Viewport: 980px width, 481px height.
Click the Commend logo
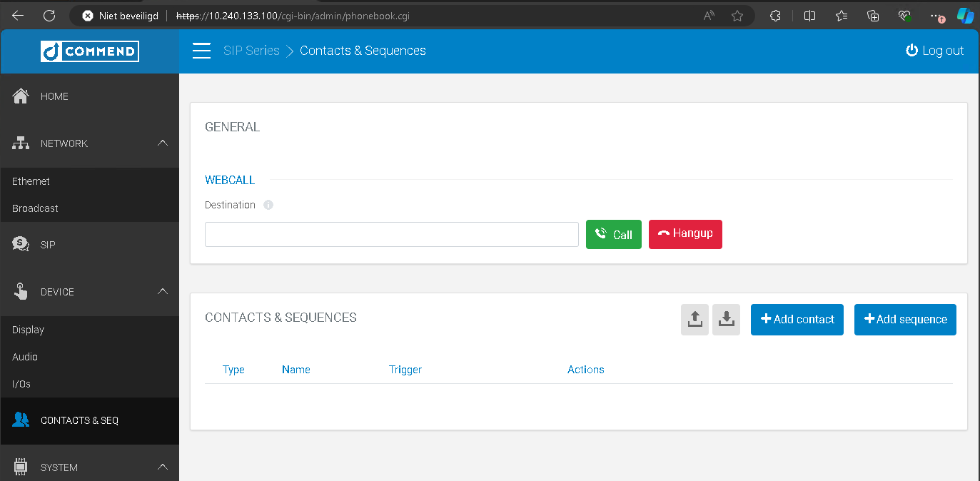(x=90, y=51)
